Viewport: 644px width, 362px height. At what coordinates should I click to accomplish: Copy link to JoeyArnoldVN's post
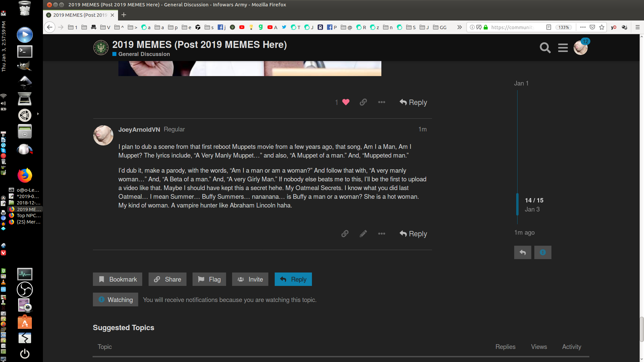(x=345, y=234)
